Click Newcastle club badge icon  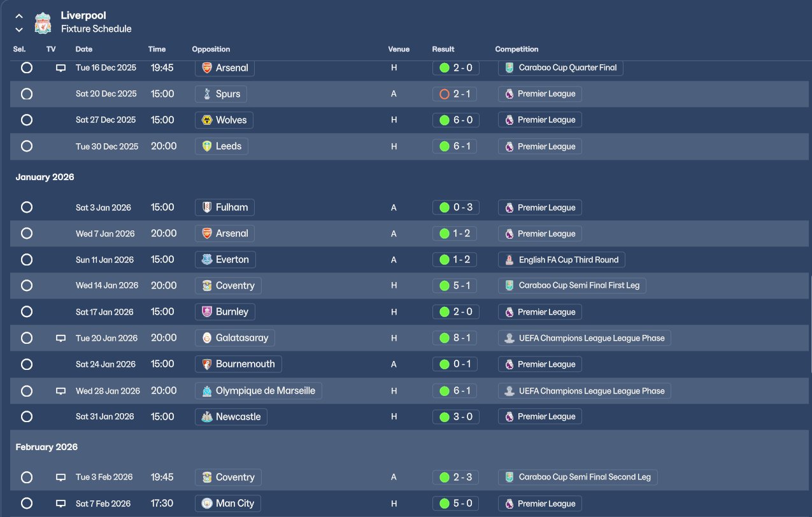tap(206, 416)
